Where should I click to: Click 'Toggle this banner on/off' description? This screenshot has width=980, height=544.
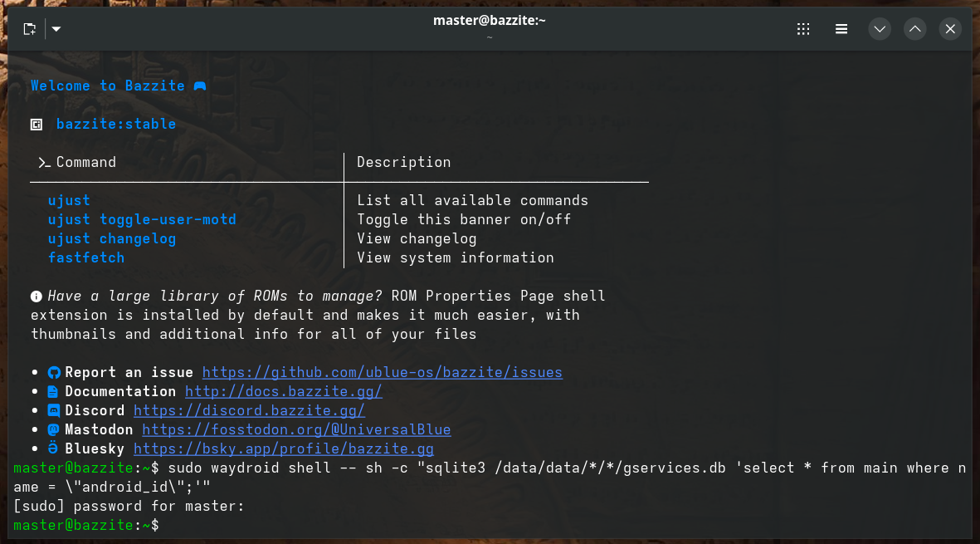(464, 219)
